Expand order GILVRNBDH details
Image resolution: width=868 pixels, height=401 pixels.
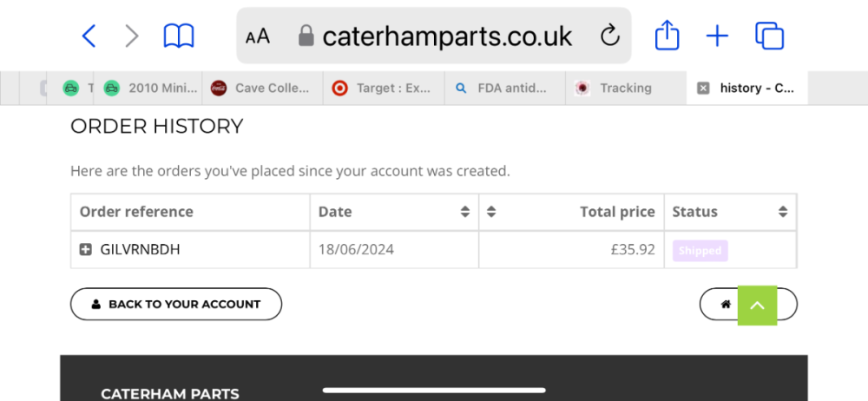(x=86, y=250)
